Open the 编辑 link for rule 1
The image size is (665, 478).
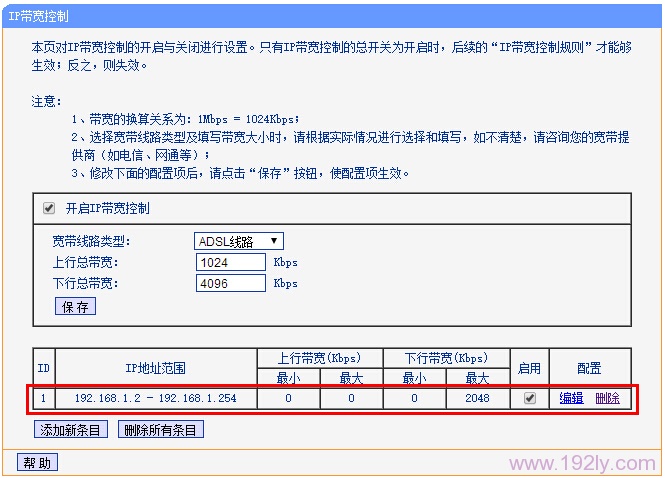tap(571, 398)
